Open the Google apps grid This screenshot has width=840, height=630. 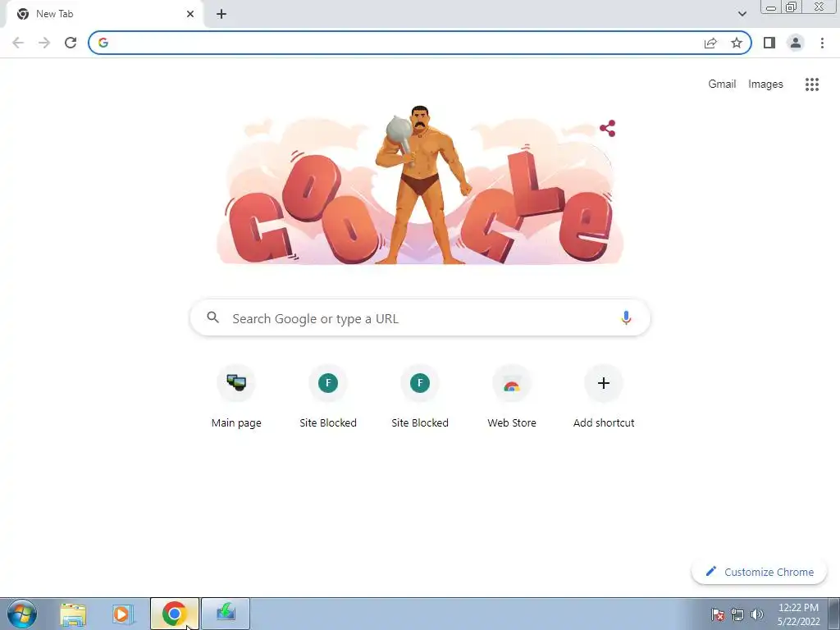click(812, 84)
